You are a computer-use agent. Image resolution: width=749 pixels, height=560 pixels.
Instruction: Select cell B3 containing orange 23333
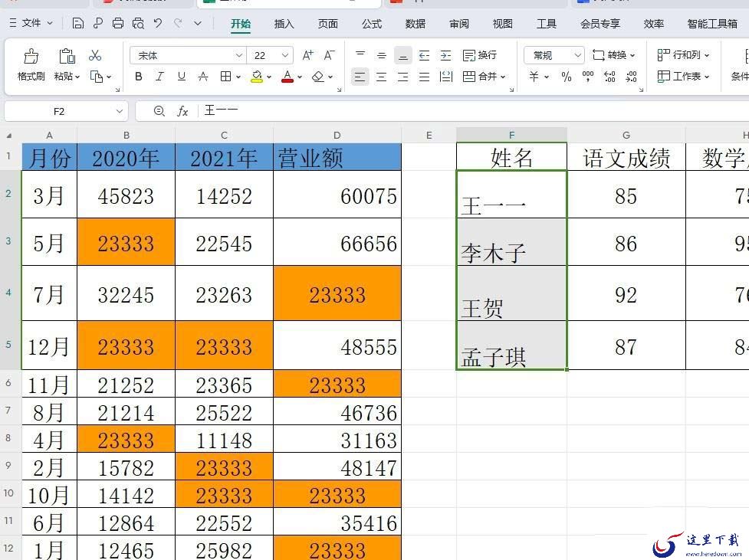pos(126,242)
